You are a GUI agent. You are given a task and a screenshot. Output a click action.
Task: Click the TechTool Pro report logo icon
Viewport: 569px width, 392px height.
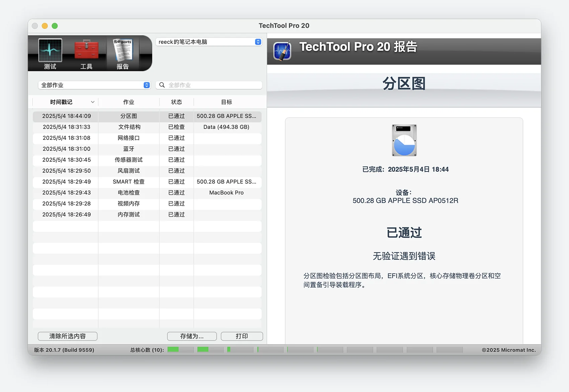282,51
